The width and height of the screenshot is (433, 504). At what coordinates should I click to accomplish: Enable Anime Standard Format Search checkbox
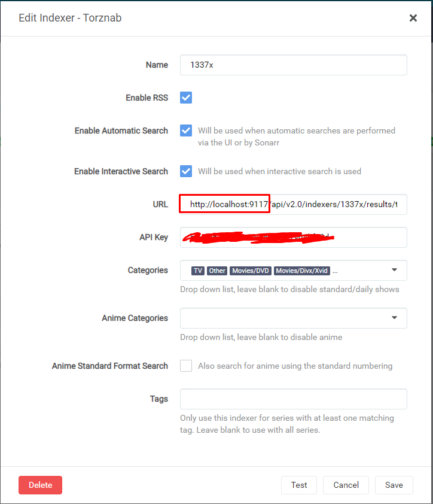click(x=186, y=366)
